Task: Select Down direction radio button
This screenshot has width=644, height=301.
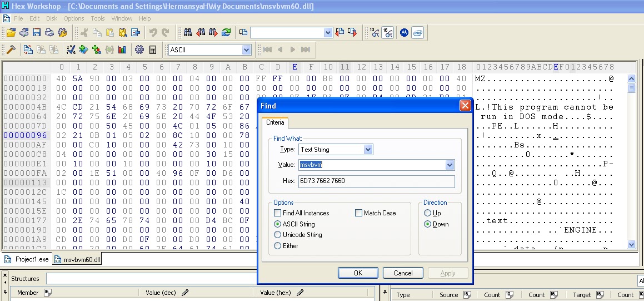Action: coord(427,224)
